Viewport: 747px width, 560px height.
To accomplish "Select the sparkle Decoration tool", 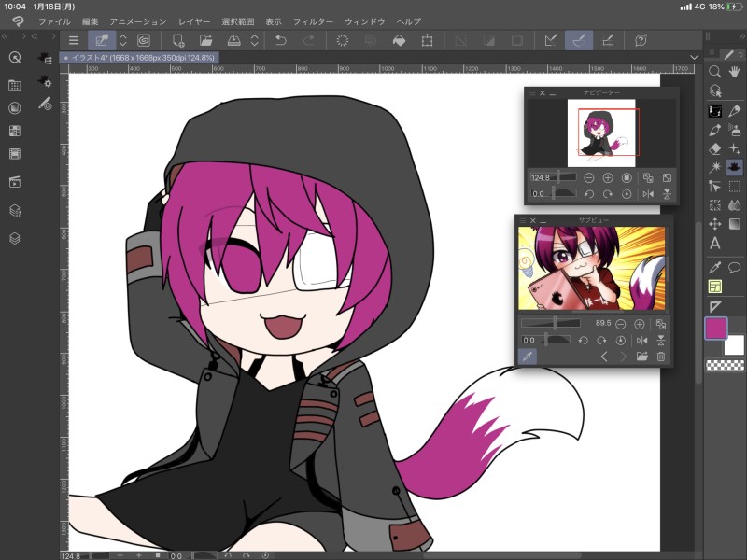I will coord(735,149).
